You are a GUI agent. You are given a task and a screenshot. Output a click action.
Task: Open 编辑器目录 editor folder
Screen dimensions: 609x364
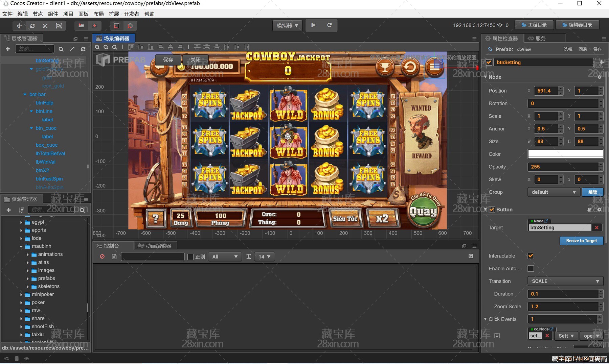pyautogui.click(x=577, y=25)
